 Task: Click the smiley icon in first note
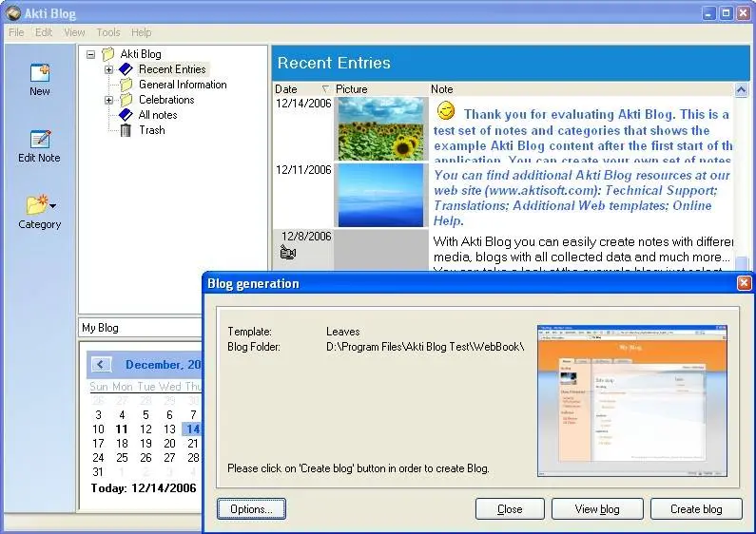[x=445, y=111]
